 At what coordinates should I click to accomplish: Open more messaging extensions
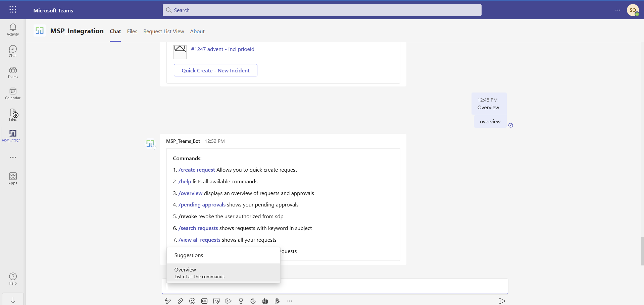pyautogui.click(x=290, y=301)
